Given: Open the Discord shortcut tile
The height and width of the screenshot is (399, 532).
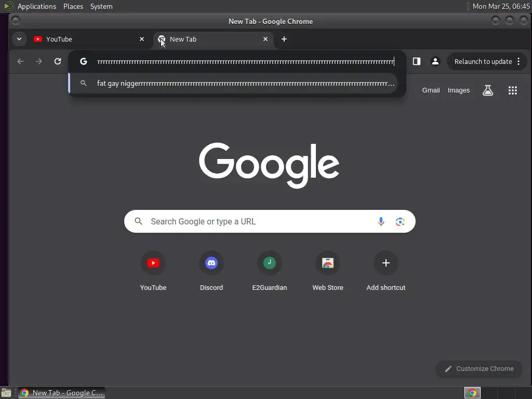Looking at the screenshot, I should (x=211, y=271).
